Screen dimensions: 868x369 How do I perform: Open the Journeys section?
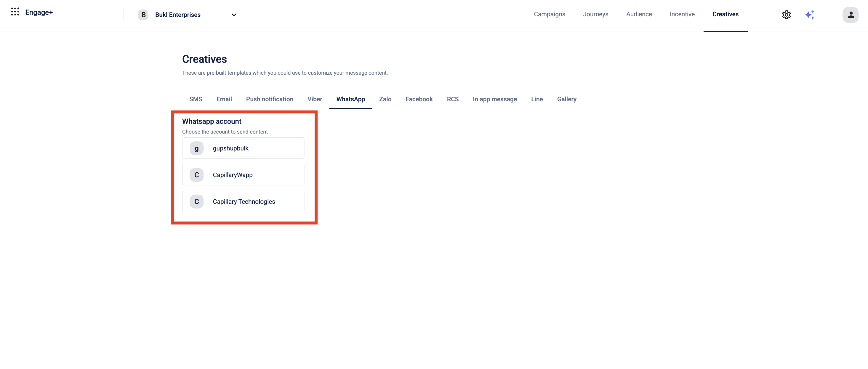tap(595, 14)
